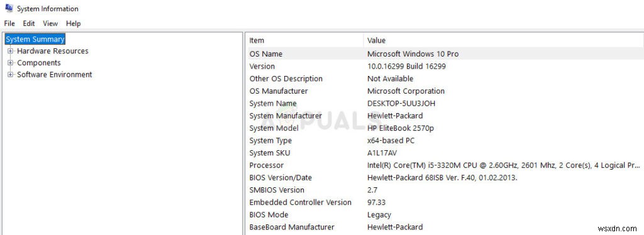
Task: Select the OS Name row label
Action: pos(266,54)
